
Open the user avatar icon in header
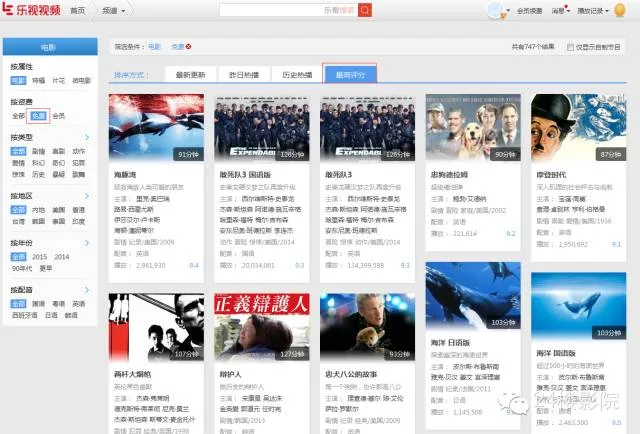[x=496, y=10]
